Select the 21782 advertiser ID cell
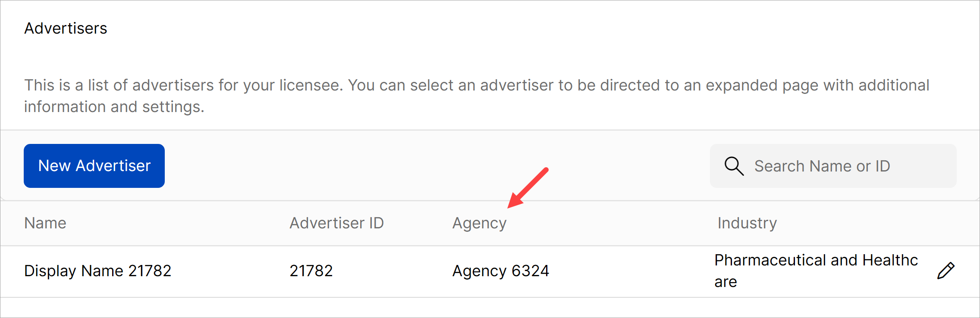 pos(311,271)
